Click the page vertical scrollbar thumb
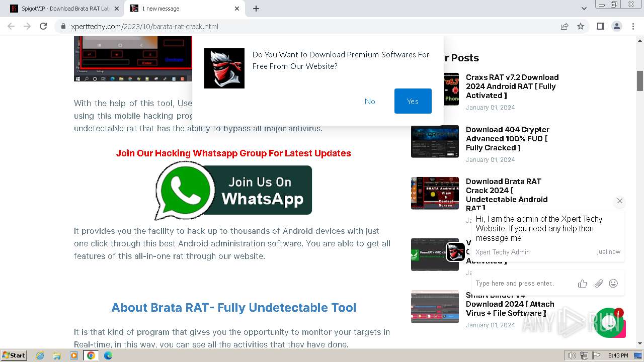 (640, 80)
